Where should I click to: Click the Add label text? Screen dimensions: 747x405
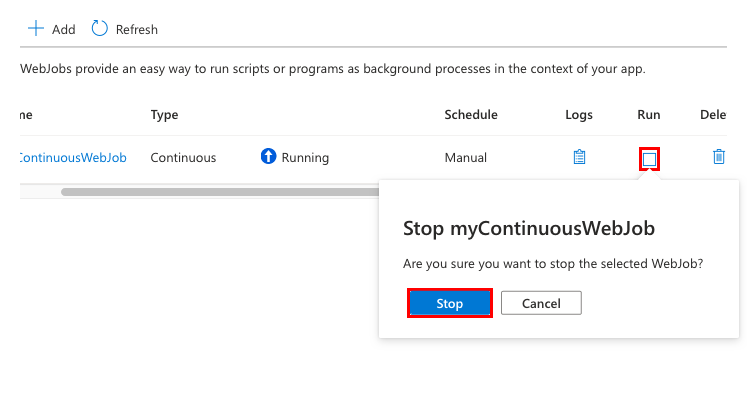coord(63,30)
